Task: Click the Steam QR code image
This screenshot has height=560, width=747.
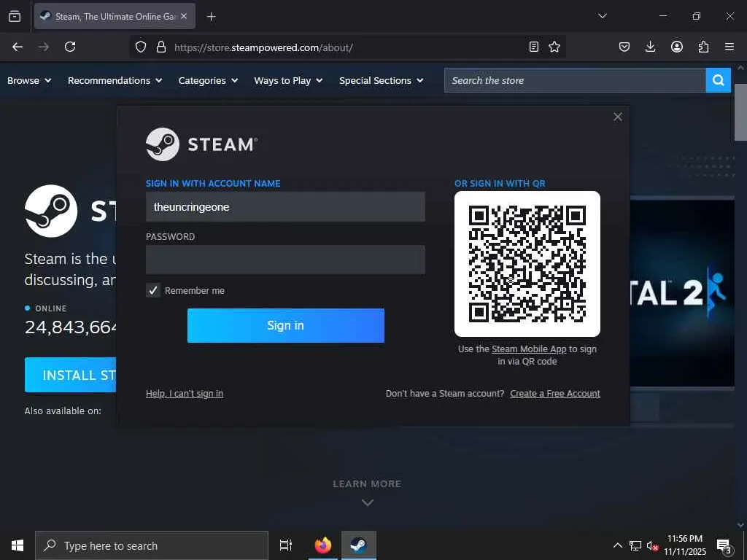Action: [x=527, y=264]
